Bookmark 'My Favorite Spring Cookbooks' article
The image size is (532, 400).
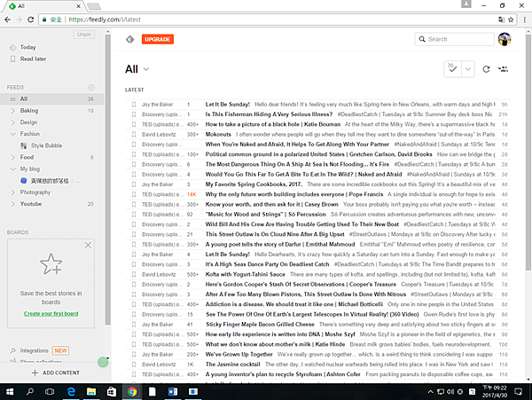point(134,184)
